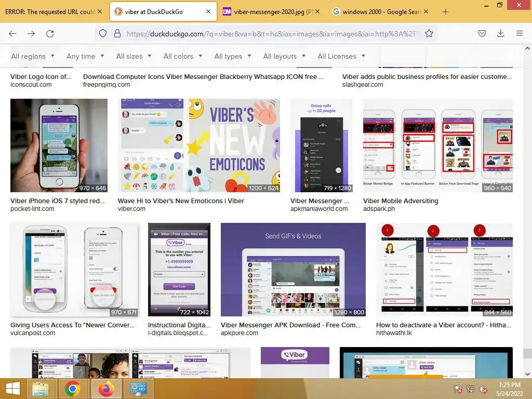Click Viber Mobile Adversiting title

pyautogui.click(x=401, y=201)
